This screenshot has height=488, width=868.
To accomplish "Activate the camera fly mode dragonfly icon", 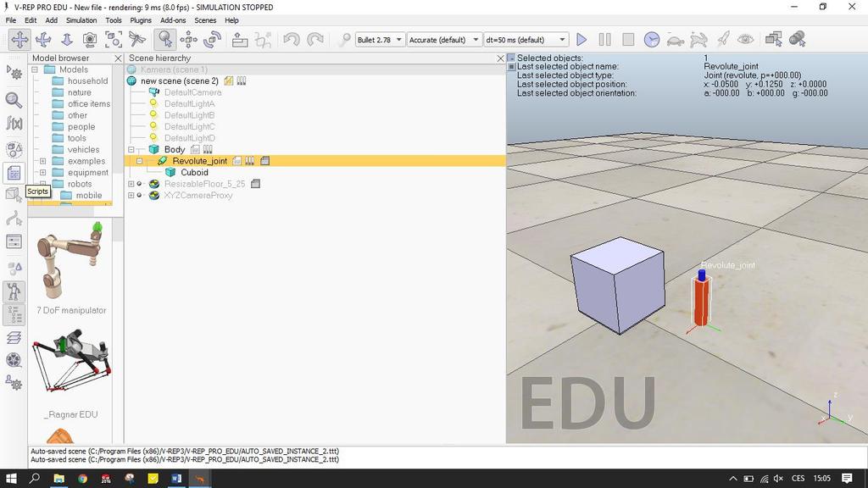I will click(136, 39).
